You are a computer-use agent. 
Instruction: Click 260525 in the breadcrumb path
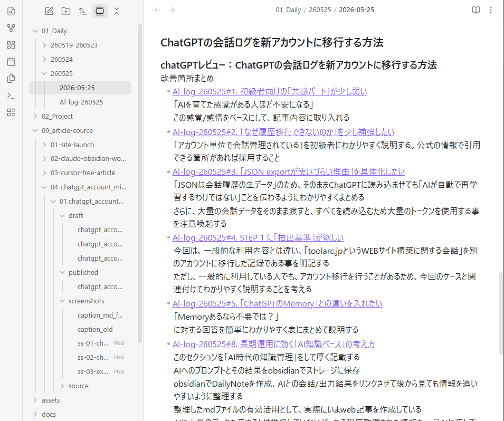click(320, 10)
